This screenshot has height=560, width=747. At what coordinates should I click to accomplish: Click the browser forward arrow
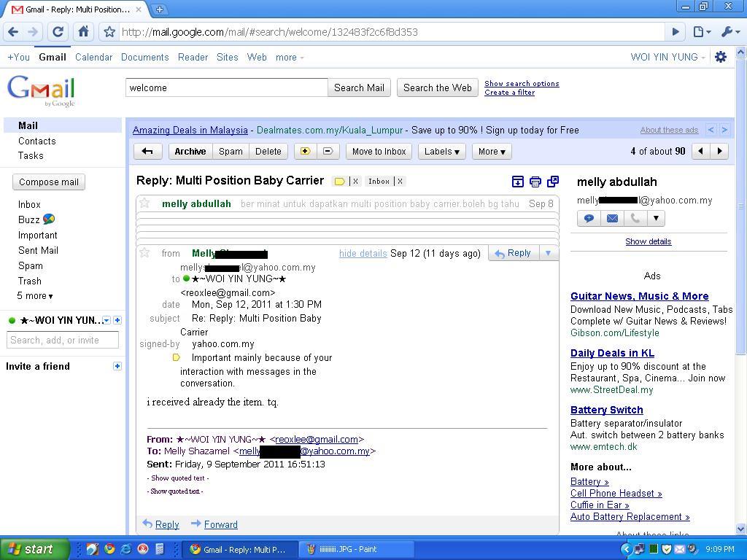33,32
